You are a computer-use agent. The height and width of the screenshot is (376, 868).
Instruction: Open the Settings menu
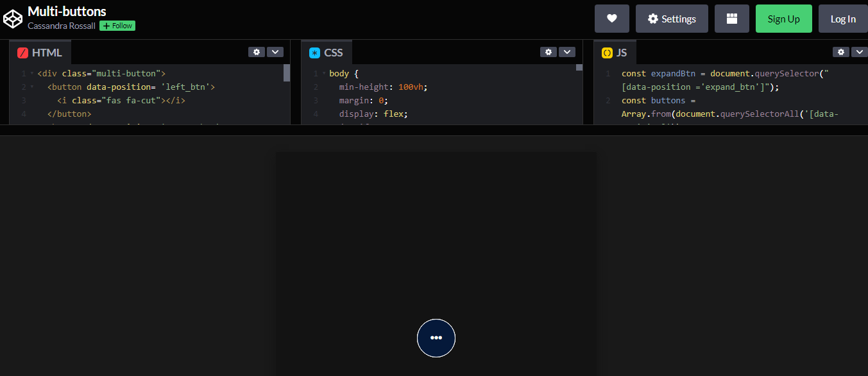(672, 19)
